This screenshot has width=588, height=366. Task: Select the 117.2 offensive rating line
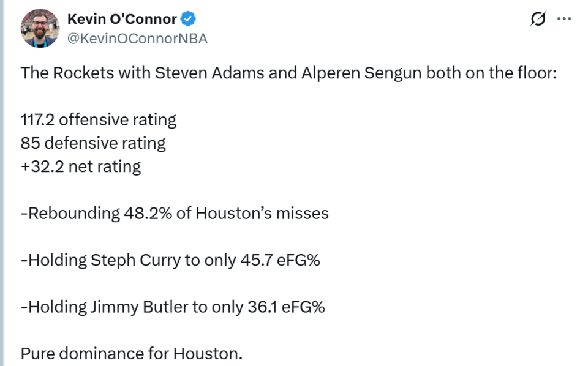point(98,120)
